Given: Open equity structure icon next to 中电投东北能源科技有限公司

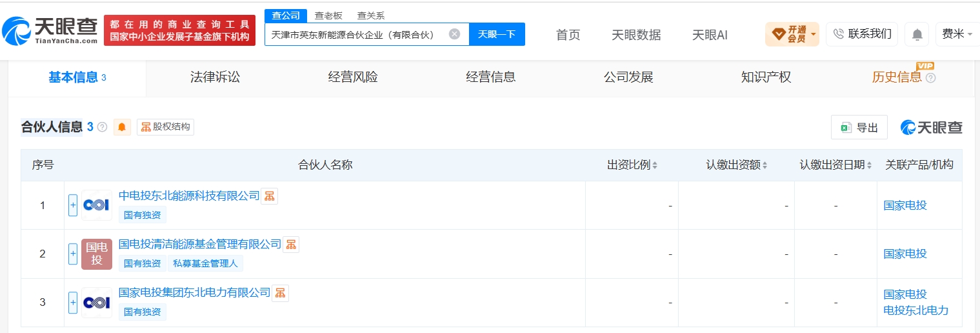Looking at the screenshot, I should click(270, 196).
